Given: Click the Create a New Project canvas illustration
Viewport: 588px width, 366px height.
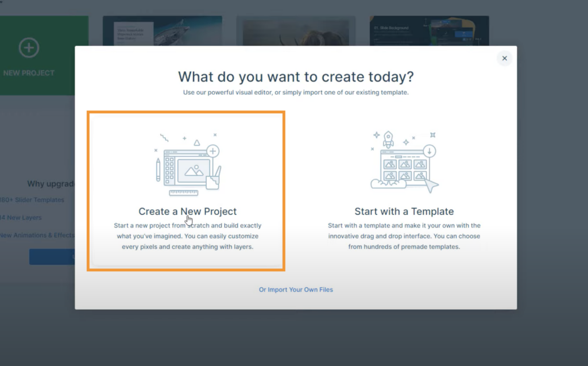Looking at the screenshot, I should click(187, 166).
